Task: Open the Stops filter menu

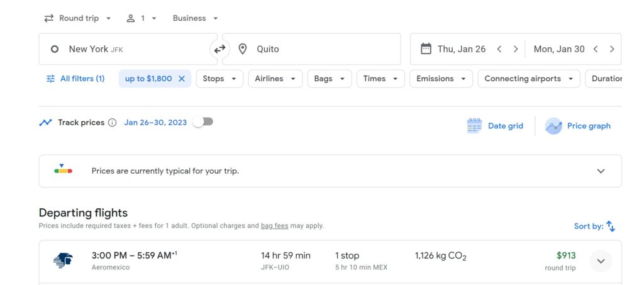Action: pyautogui.click(x=219, y=79)
